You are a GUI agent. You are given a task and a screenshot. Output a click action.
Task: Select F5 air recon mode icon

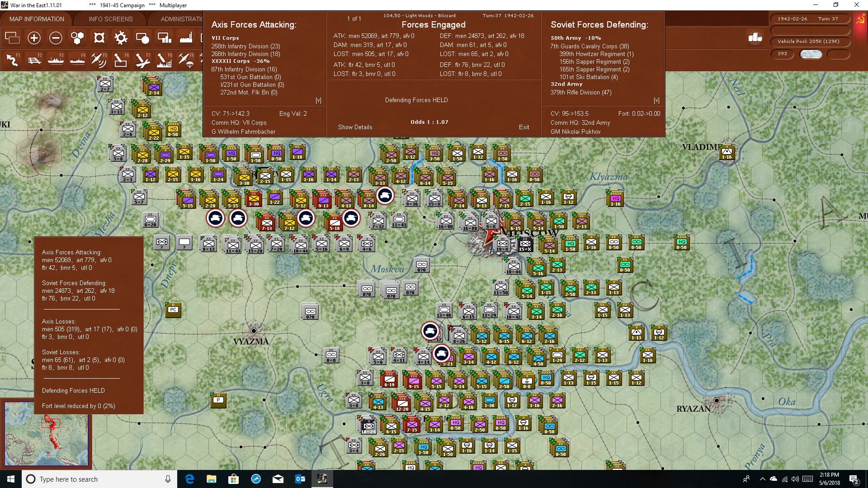[x=99, y=60]
